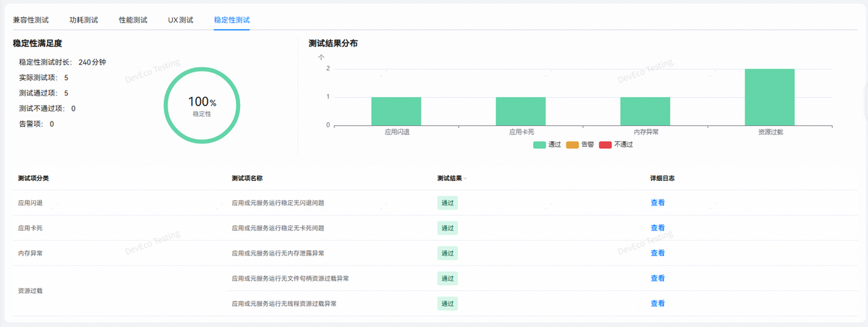Switch to the 兼容性测试 tab

(x=31, y=20)
